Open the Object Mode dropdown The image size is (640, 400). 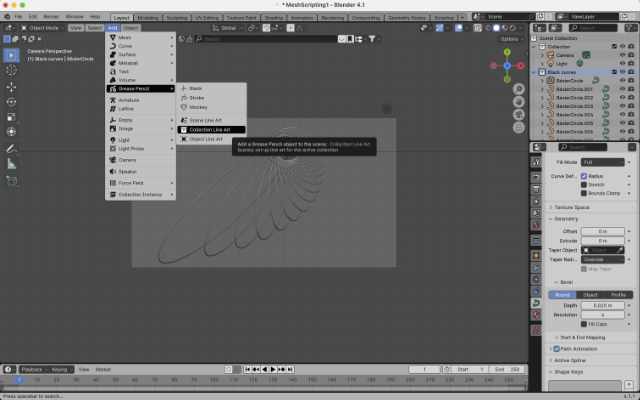click(42, 28)
